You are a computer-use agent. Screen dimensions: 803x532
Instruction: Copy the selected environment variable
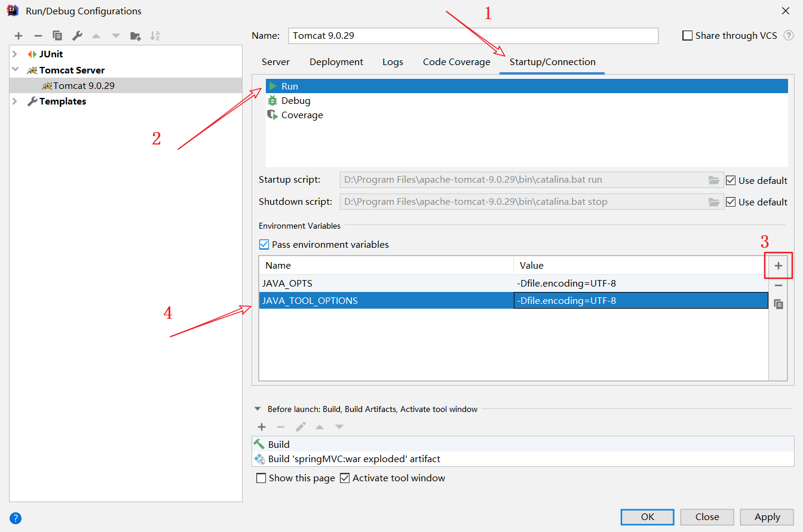(x=778, y=305)
